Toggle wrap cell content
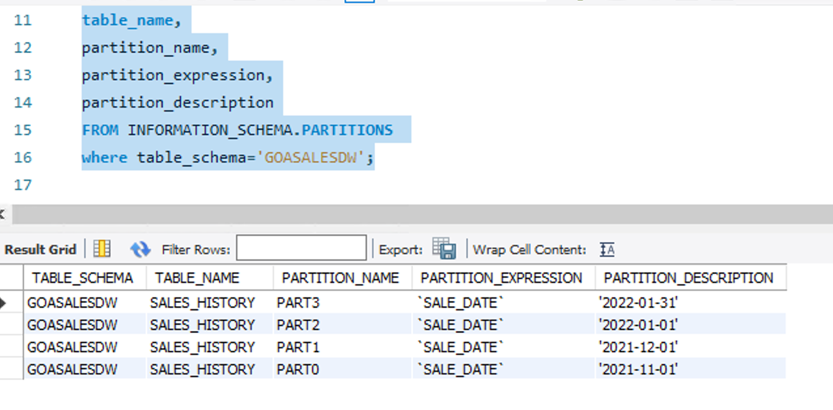 [607, 249]
